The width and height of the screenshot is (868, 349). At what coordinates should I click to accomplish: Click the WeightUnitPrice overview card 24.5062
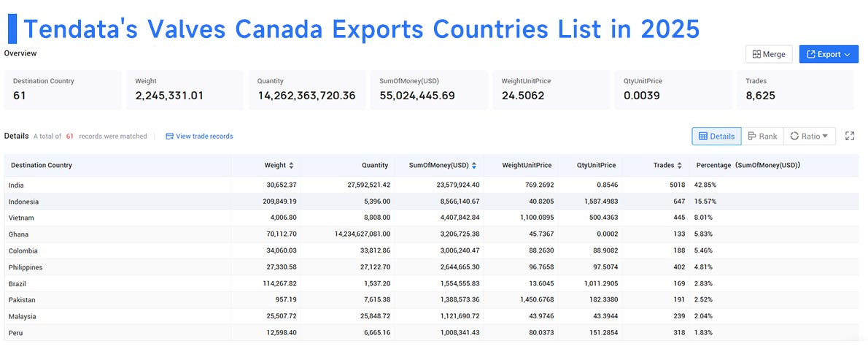(x=551, y=90)
